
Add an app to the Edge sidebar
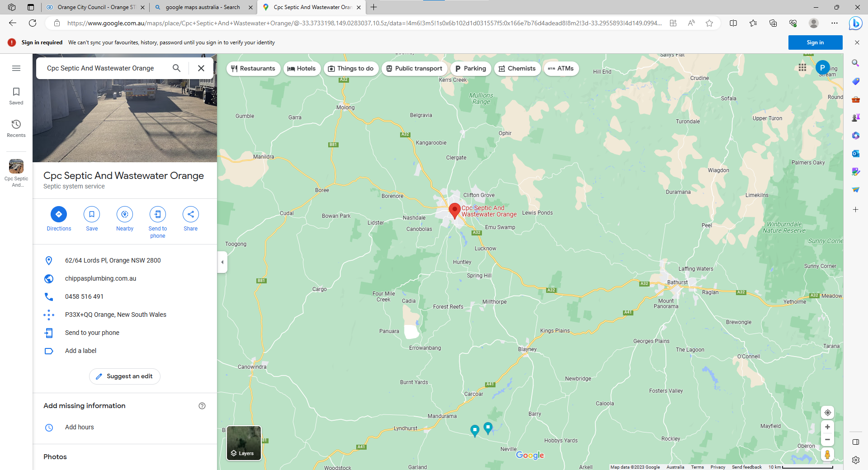pos(856,210)
